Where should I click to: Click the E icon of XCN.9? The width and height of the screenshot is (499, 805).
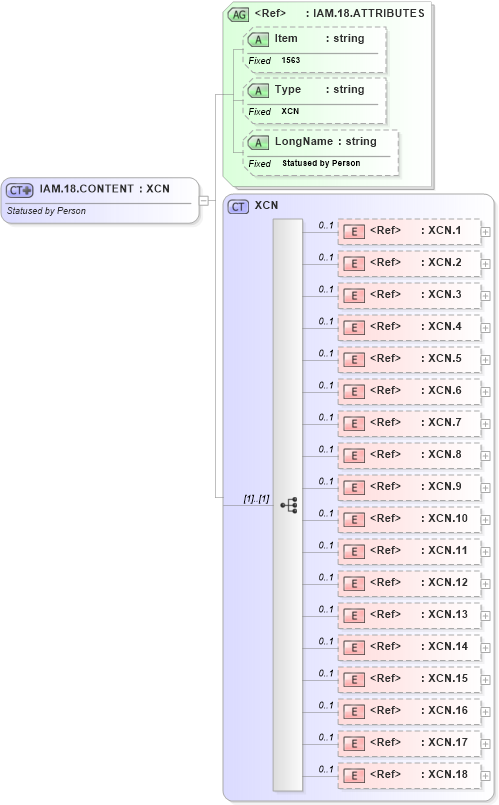tap(354, 488)
